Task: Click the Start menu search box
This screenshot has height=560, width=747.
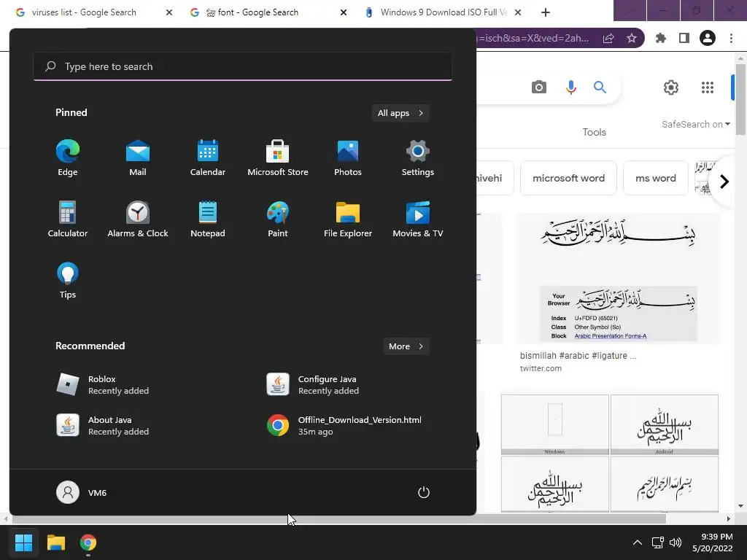Action: click(x=243, y=66)
